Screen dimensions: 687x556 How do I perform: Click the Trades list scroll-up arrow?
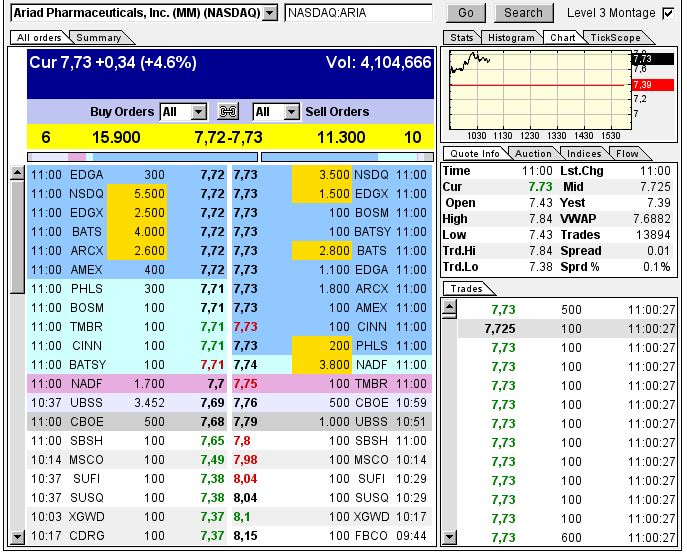coord(450,307)
